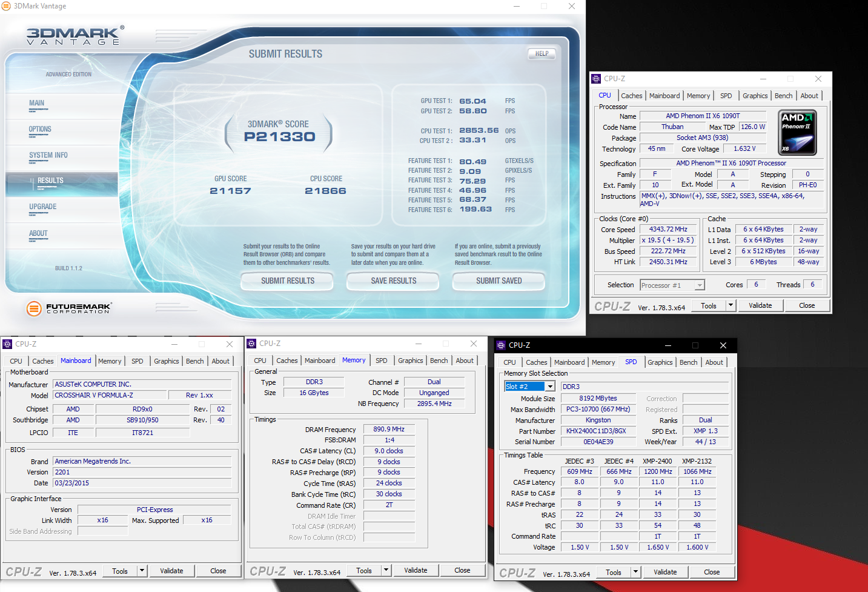Click the SAVE RESULTS button

[394, 281]
